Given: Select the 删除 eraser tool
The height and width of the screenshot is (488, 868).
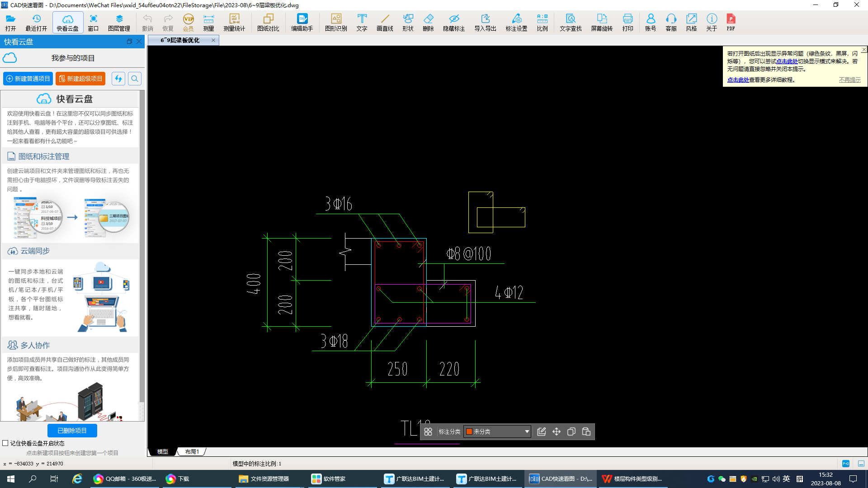Looking at the screenshot, I should pyautogui.click(x=428, y=22).
